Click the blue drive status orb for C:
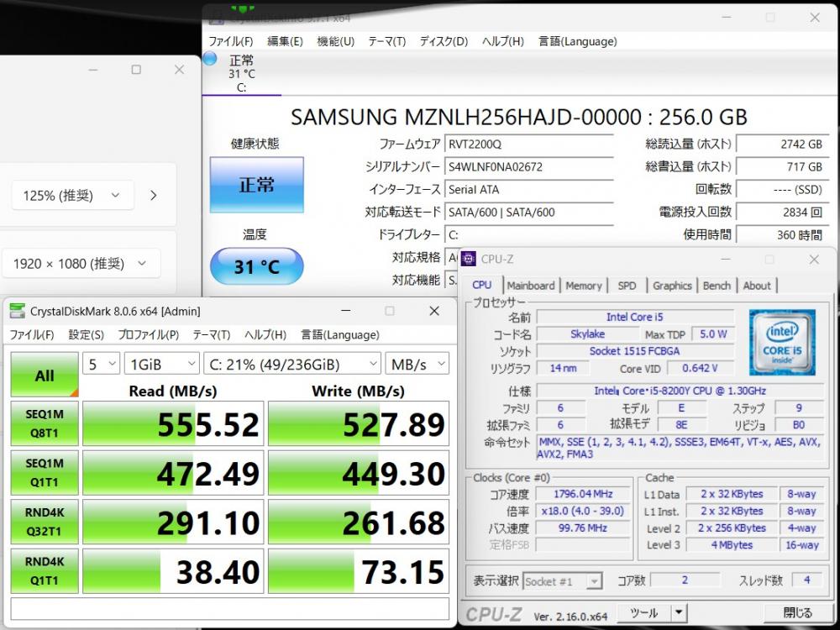The height and width of the screenshot is (630, 840). (x=210, y=59)
